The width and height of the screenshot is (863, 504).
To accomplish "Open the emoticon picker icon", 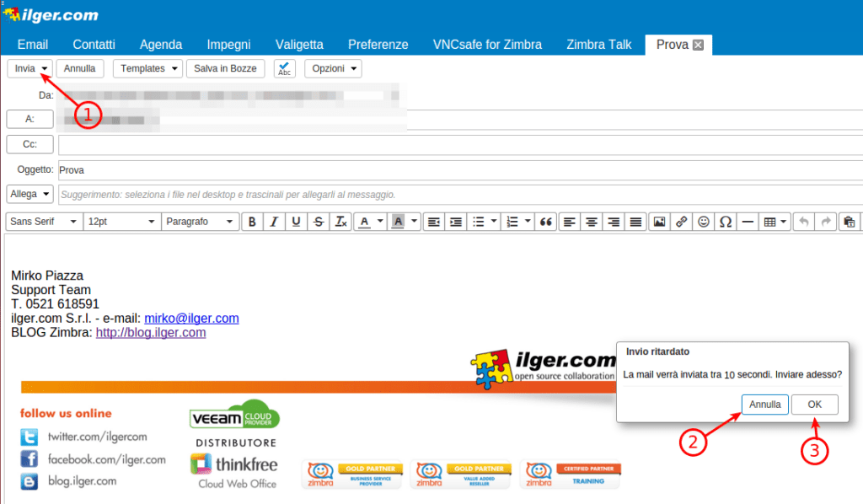I will click(x=704, y=221).
